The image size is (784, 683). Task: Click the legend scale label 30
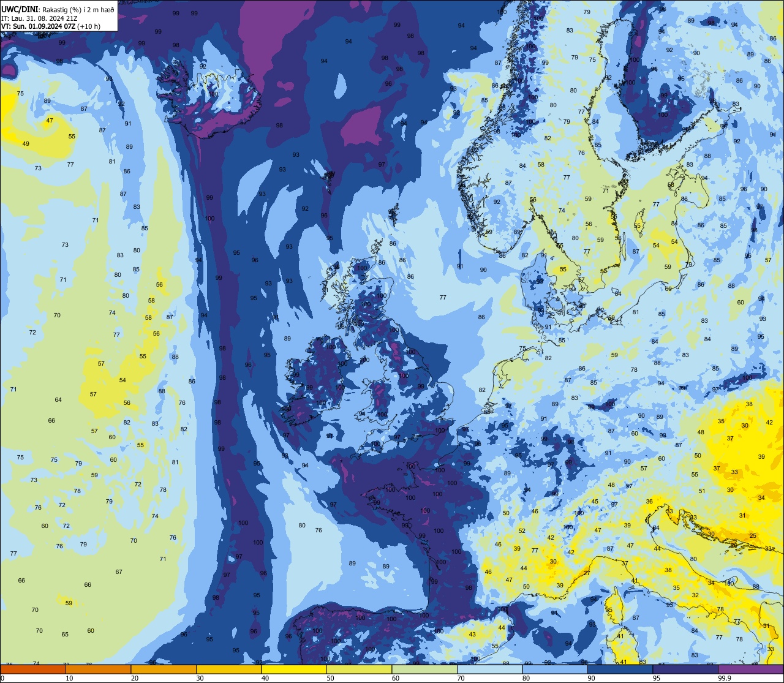tap(200, 678)
